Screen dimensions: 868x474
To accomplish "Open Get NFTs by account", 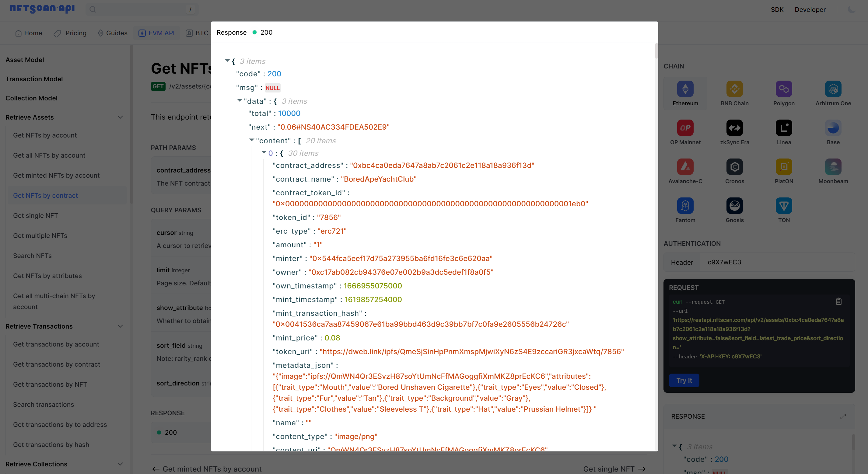I will pos(45,135).
